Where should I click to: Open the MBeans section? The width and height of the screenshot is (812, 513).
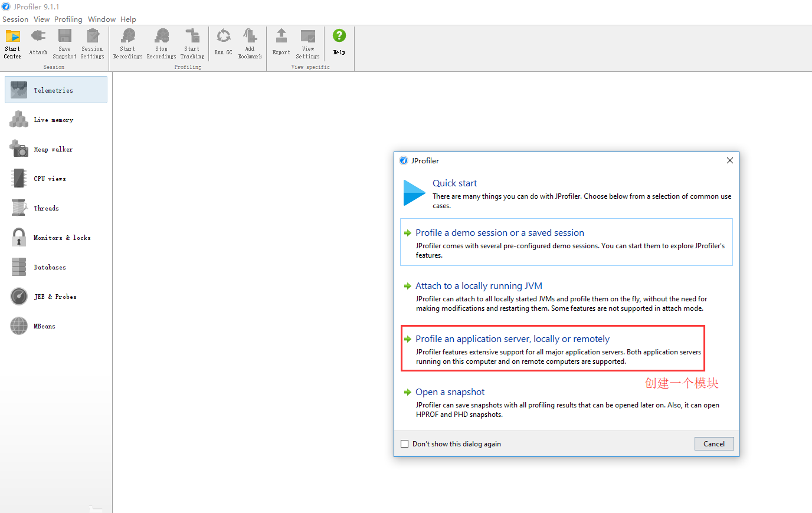point(56,326)
